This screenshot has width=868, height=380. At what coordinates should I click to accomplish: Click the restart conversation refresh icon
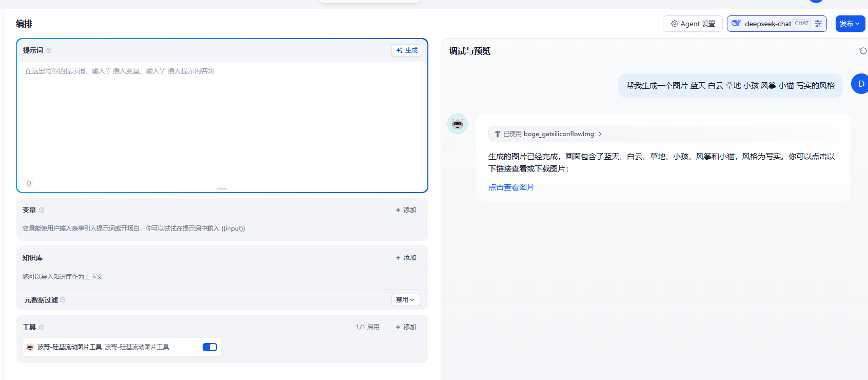(862, 51)
